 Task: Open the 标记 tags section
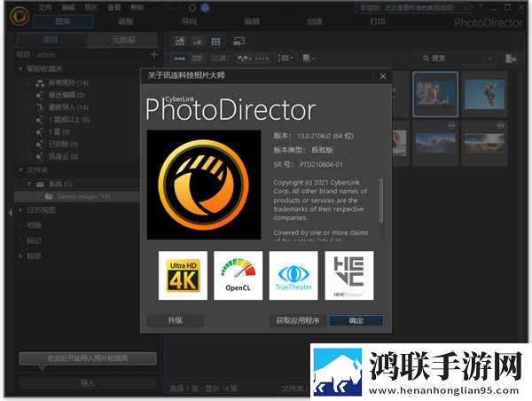click(34, 240)
